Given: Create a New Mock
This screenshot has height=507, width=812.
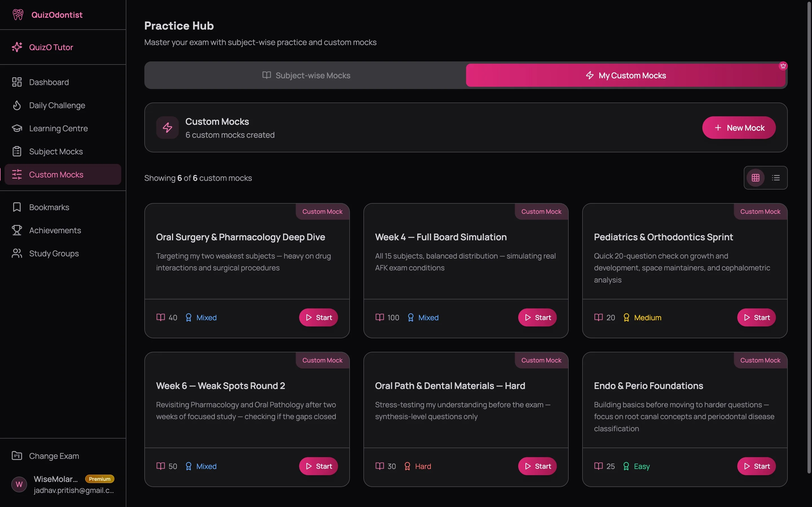Looking at the screenshot, I should (x=738, y=128).
